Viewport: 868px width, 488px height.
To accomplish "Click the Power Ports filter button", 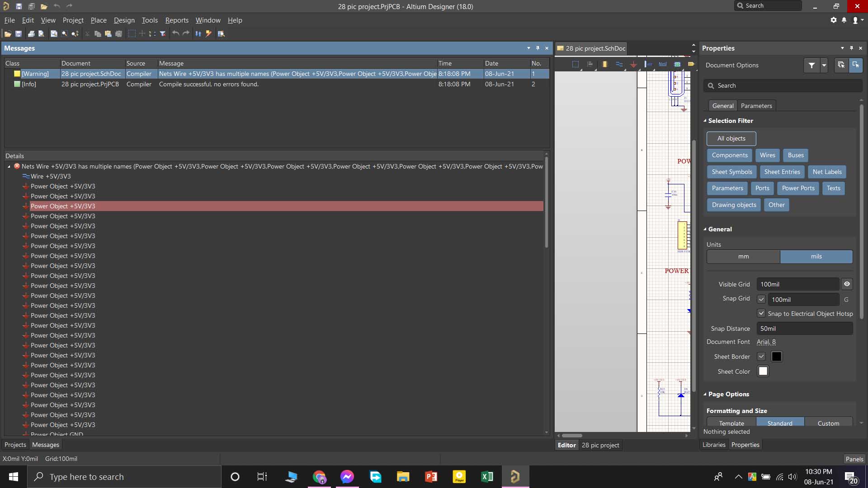I will (x=798, y=188).
